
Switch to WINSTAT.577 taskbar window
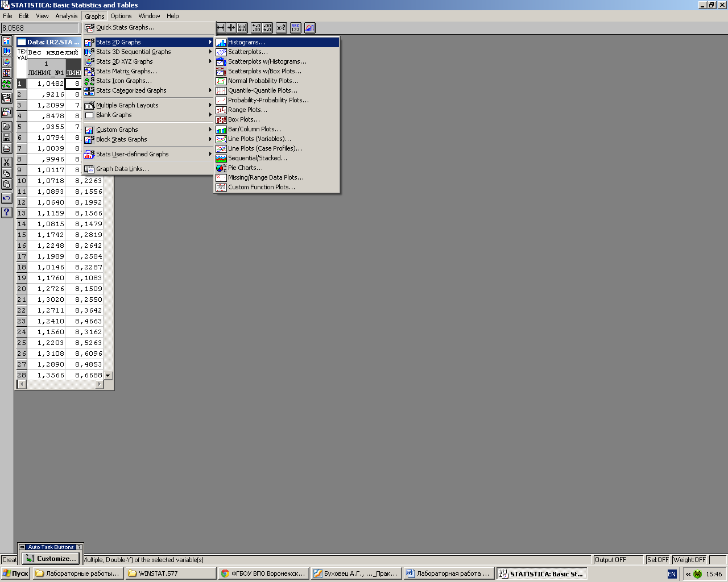coord(171,573)
